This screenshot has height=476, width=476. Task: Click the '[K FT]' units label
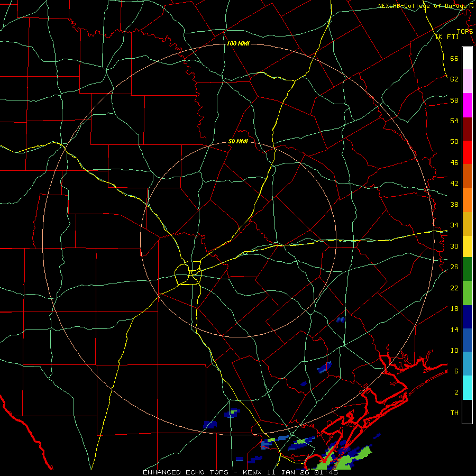(447, 36)
